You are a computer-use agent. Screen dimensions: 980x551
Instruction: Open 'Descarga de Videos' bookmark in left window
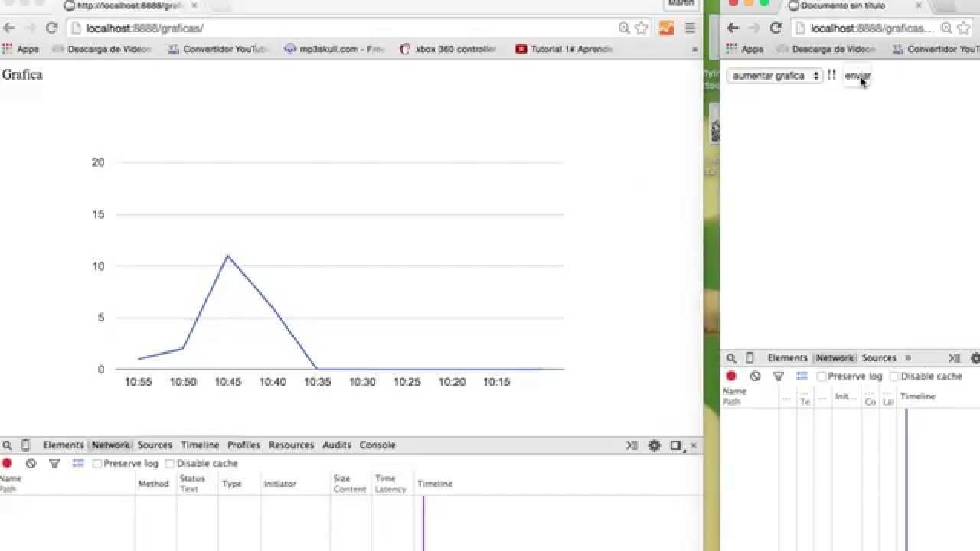[103, 49]
